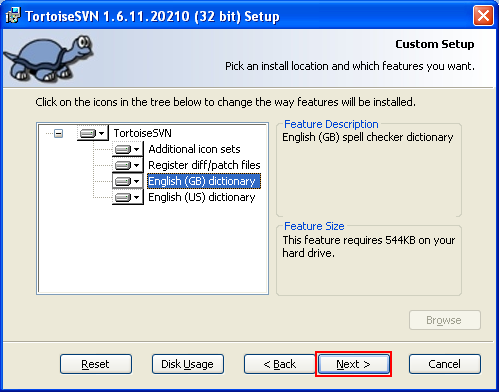Click the installer icon in the title bar

click(13, 15)
